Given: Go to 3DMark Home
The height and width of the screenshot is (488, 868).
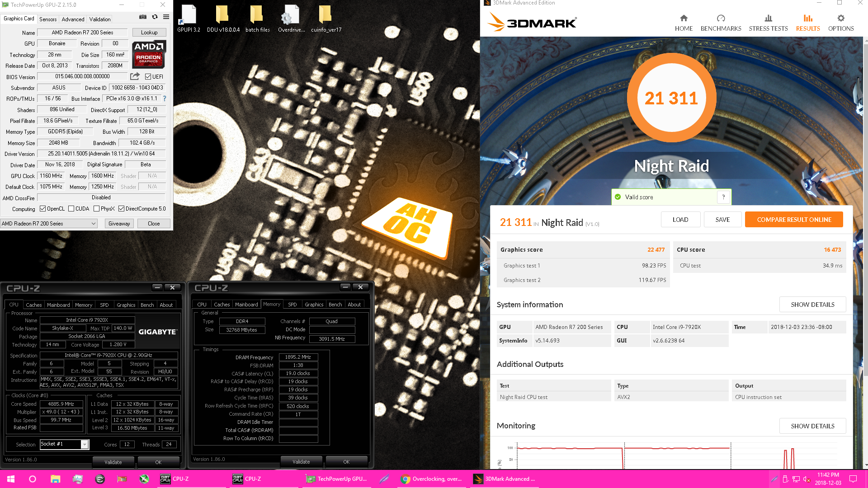Looking at the screenshot, I should pyautogui.click(x=684, y=23).
